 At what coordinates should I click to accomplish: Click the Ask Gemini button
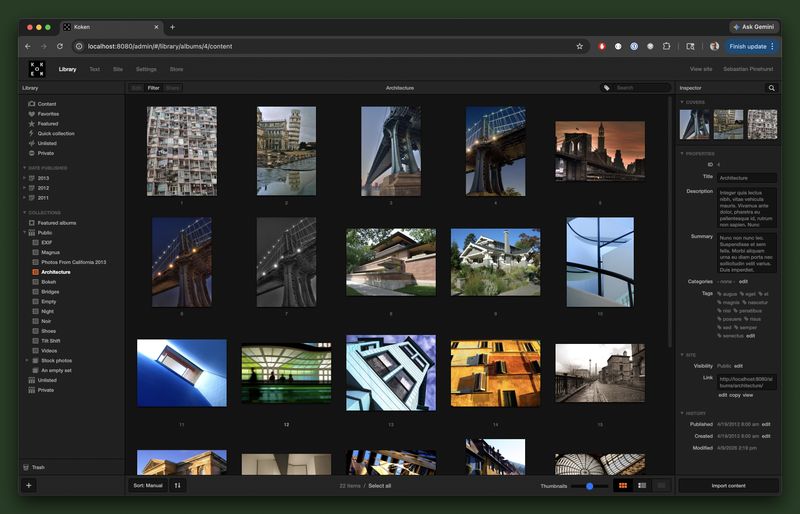point(754,27)
